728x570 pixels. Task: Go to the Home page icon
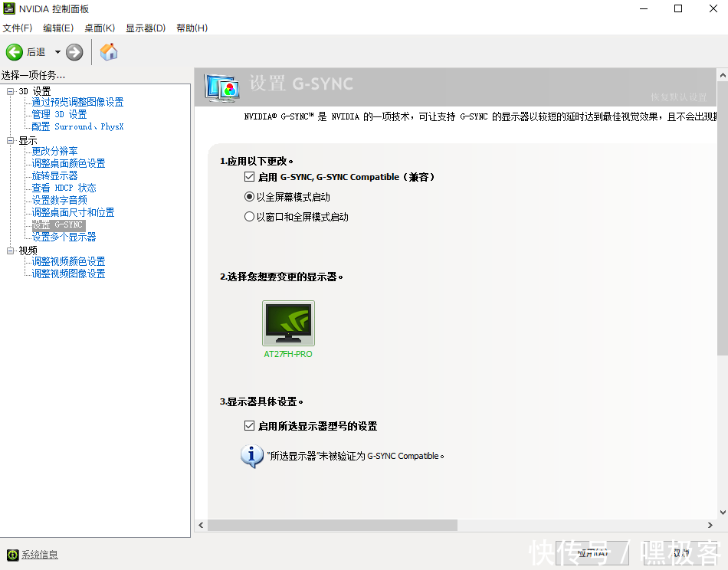(109, 51)
